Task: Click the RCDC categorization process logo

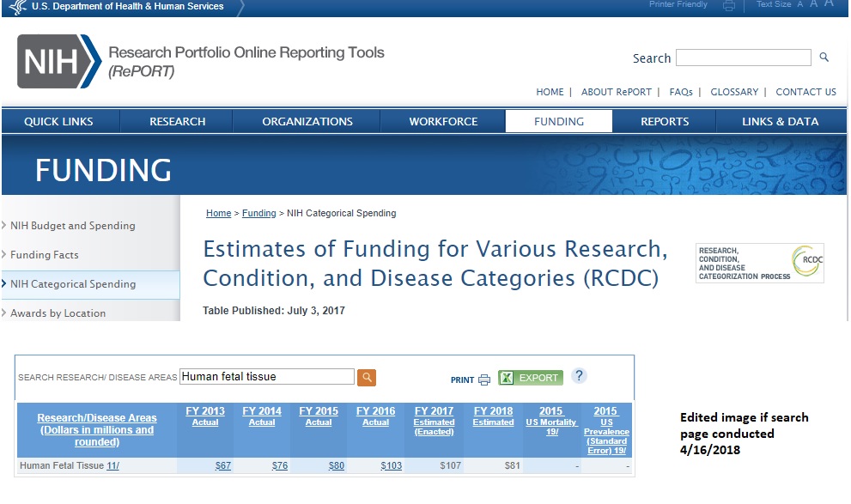Action: tap(760, 263)
